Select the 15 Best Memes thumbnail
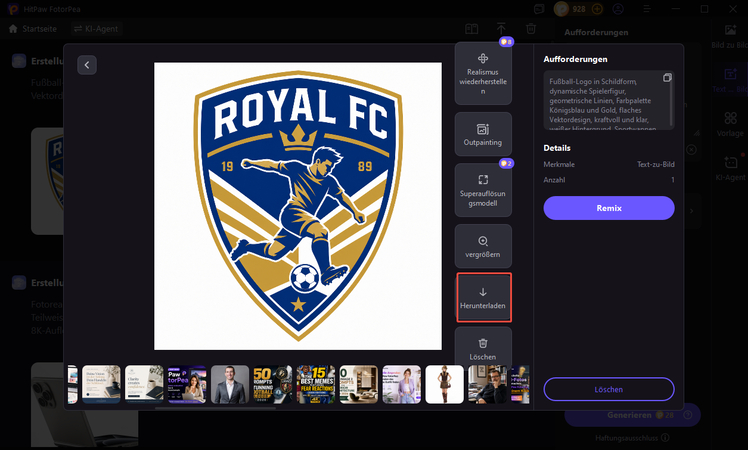 click(316, 385)
